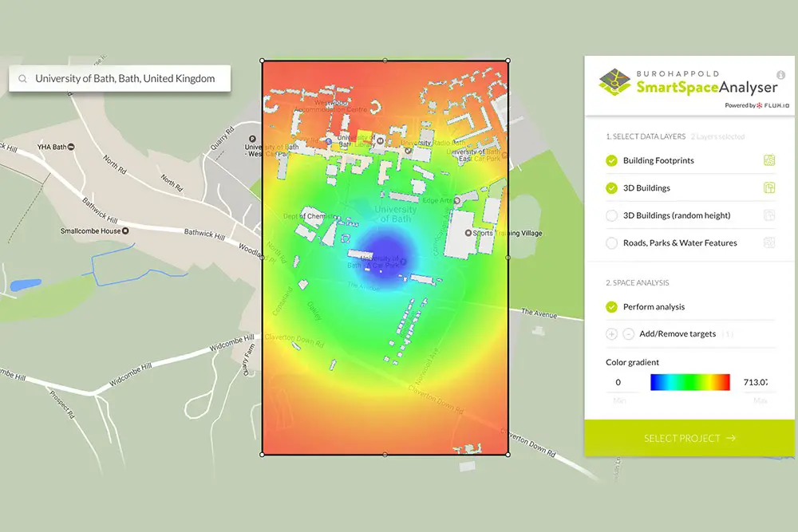Viewport: 798px width, 532px height.
Task: Uncheck the 3D Buildings layer
Action: [x=612, y=188]
